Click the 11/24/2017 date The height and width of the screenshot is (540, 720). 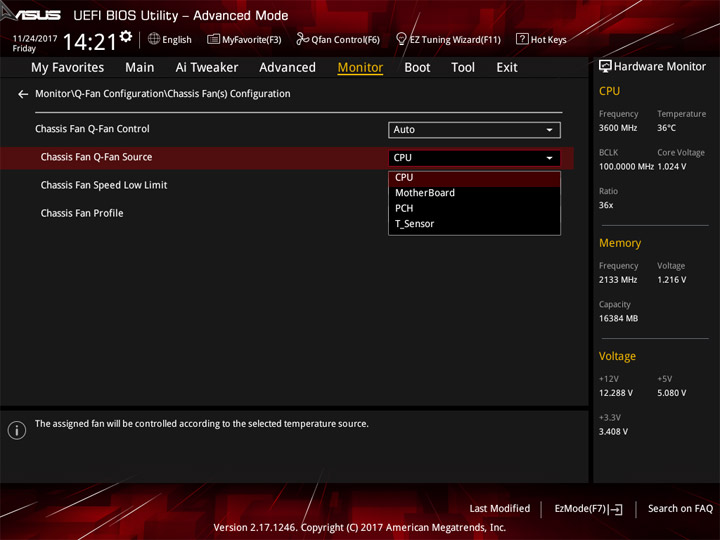[x=35, y=39]
